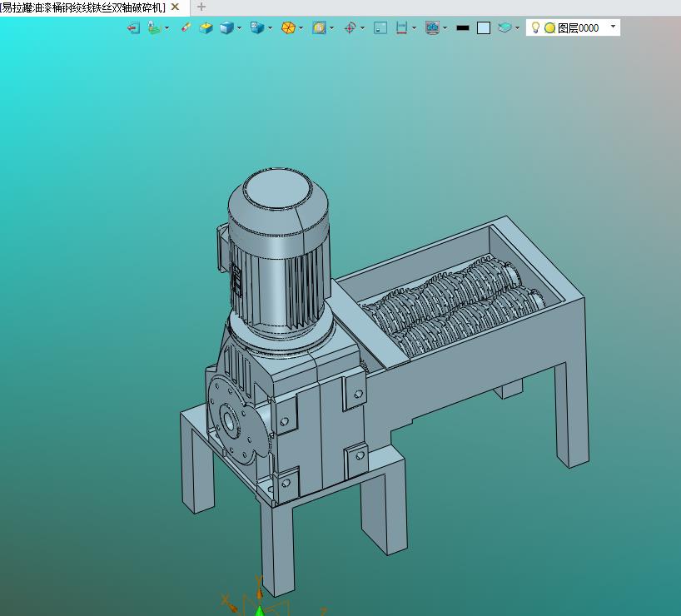Screen dimensions: 681x616
Task: Click the orange polygon mesh icon
Action: pos(288,27)
